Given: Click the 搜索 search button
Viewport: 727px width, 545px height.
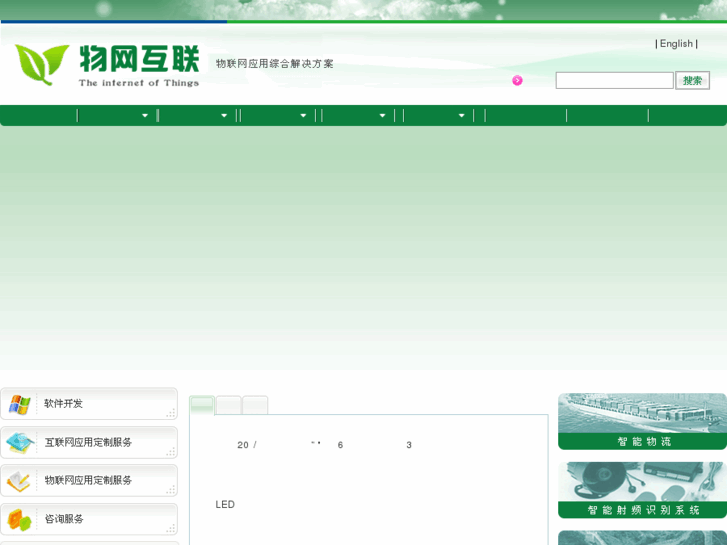Looking at the screenshot, I should [x=692, y=81].
